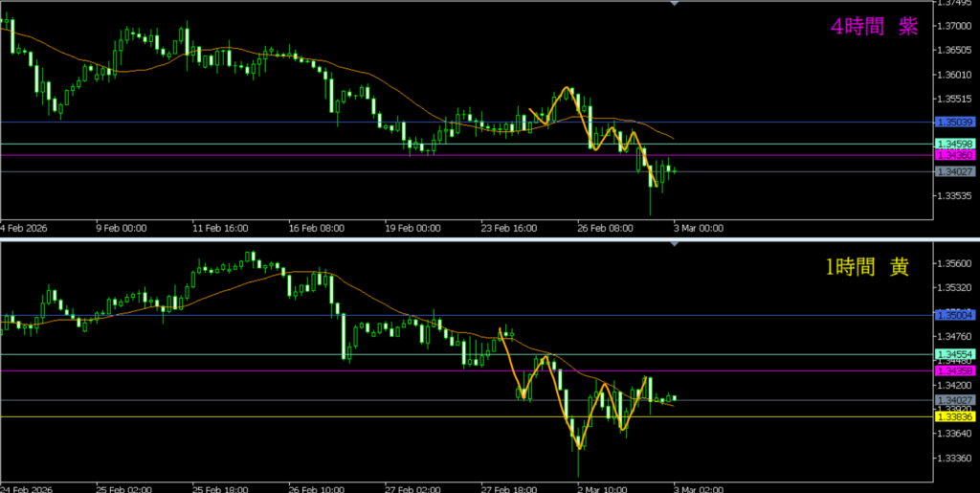Click the yellow 1.33836 price label
980x493 pixels.
[954, 416]
